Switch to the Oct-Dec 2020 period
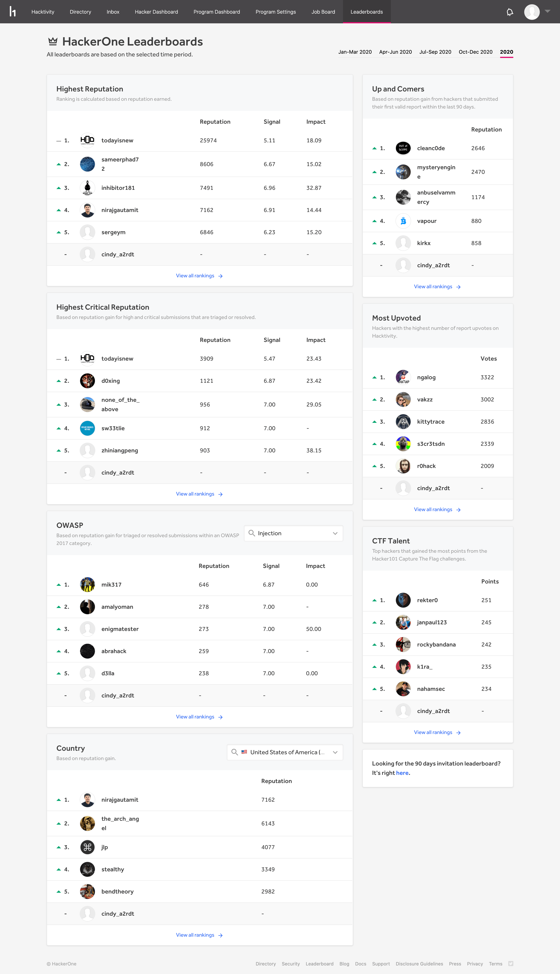 475,52
